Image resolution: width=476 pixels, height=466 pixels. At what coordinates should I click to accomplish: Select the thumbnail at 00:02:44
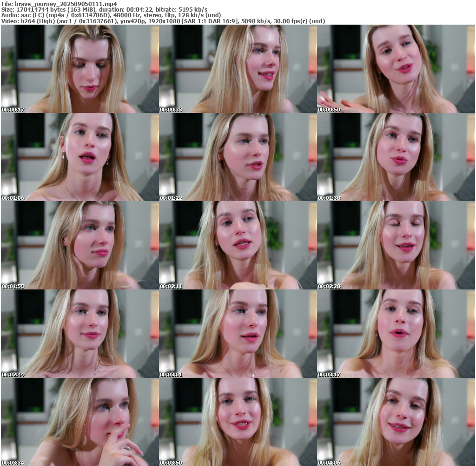tap(80, 334)
